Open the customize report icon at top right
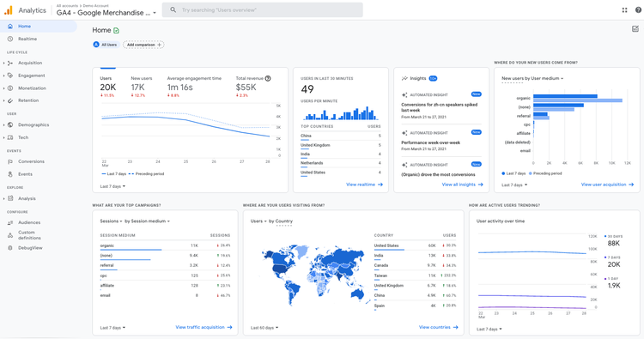This screenshot has width=644, height=339. tap(635, 28)
